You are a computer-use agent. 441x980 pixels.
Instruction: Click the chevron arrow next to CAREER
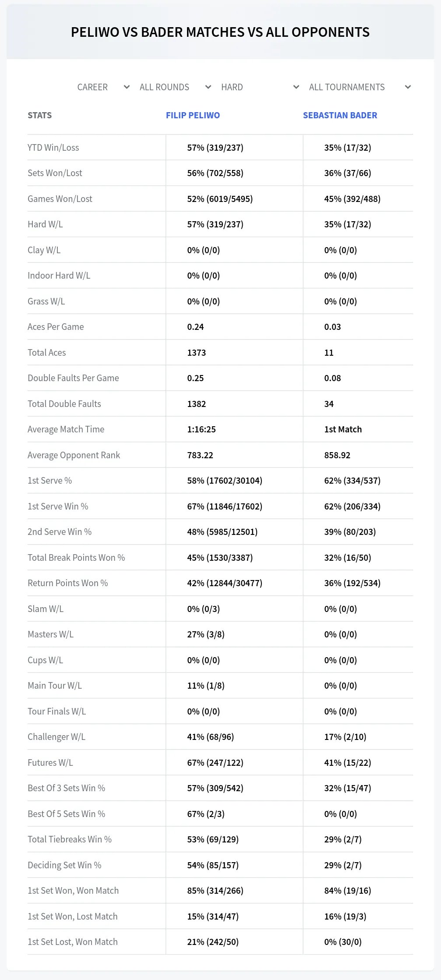pyautogui.click(x=127, y=87)
